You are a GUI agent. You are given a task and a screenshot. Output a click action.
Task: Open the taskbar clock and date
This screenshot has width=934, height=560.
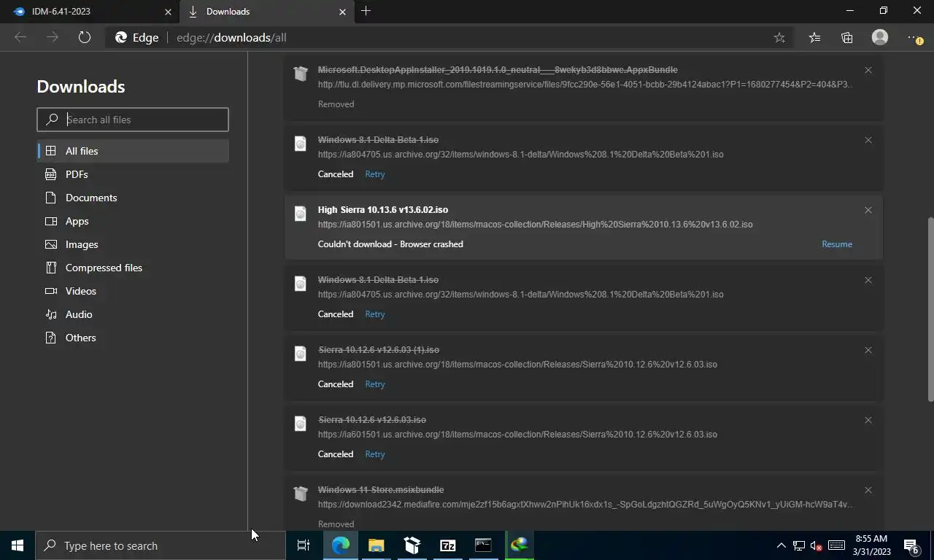(x=872, y=545)
